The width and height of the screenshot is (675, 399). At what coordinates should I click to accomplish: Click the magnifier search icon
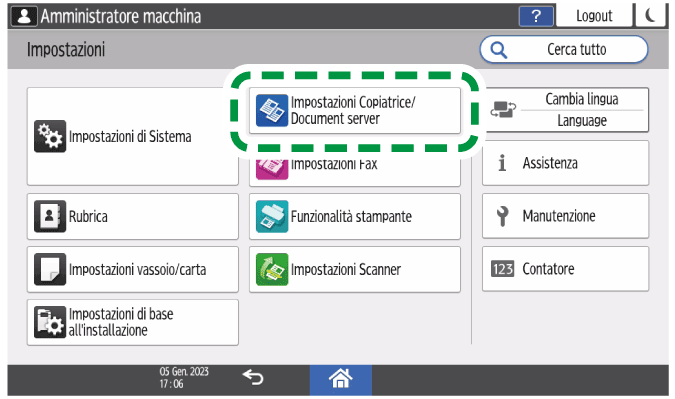pos(499,50)
